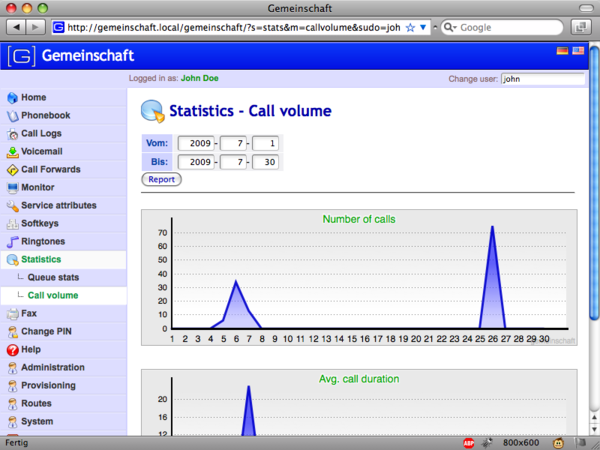
Task: Click the Routes person icon
Action: click(x=12, y=404)
